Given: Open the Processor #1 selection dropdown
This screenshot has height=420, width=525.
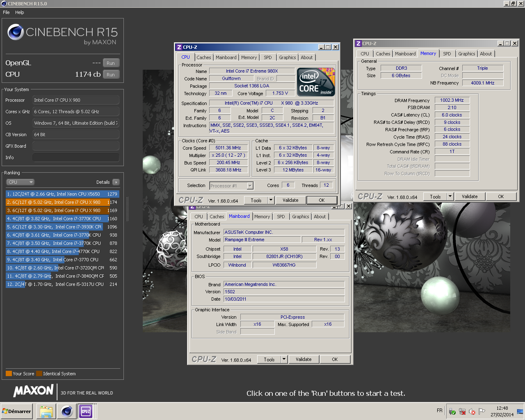Looking at the screenshot, I should click(x=231, y=186).
